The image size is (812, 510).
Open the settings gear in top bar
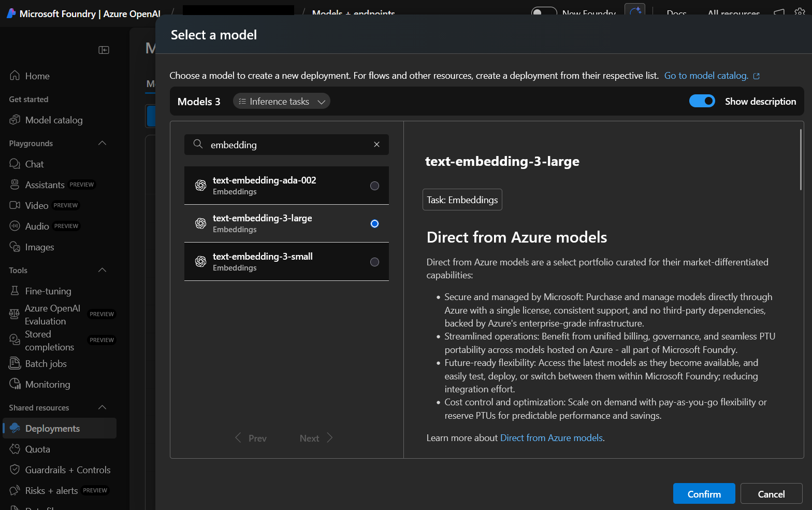tap(800, 12)
